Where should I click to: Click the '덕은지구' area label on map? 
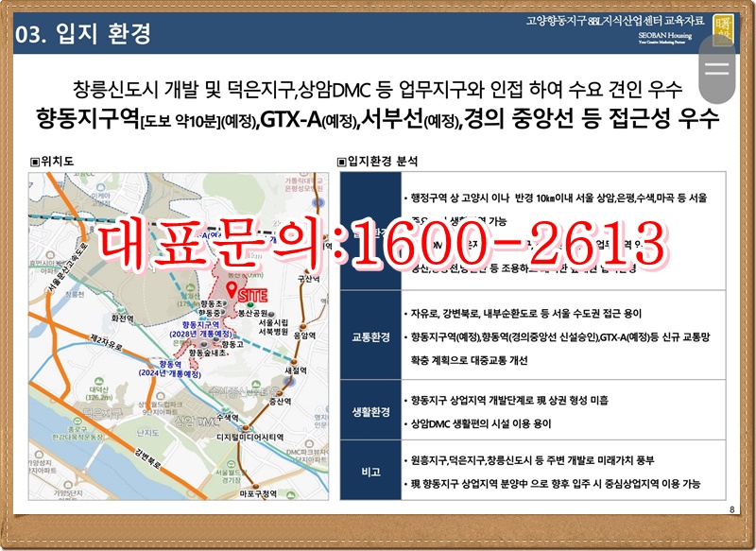(102, 413)
